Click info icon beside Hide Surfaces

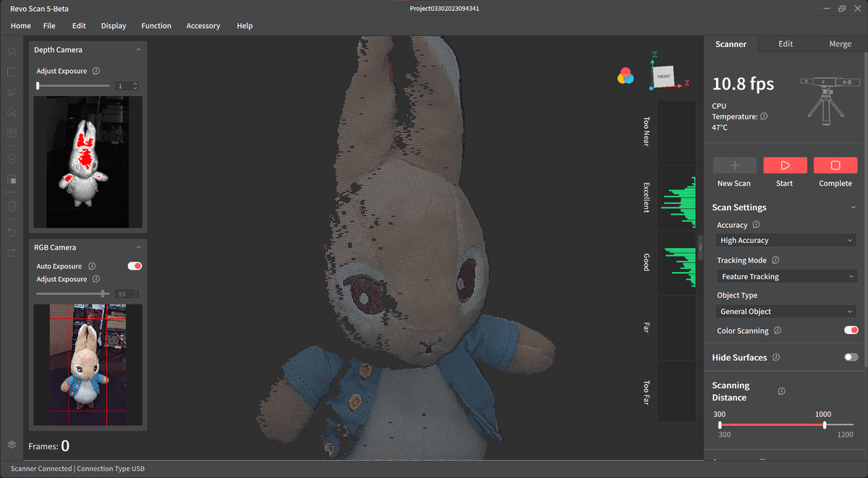point(776,357)
